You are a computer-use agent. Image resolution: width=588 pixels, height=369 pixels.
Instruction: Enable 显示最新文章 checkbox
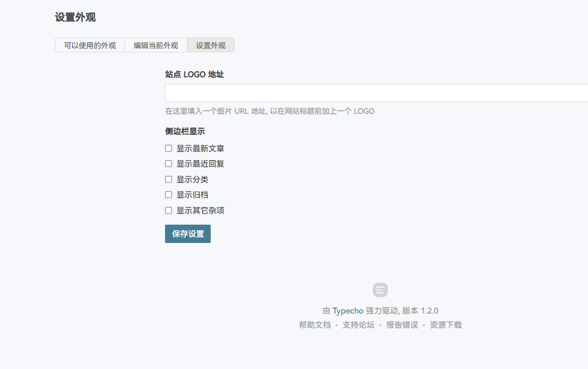pos(168,148)
